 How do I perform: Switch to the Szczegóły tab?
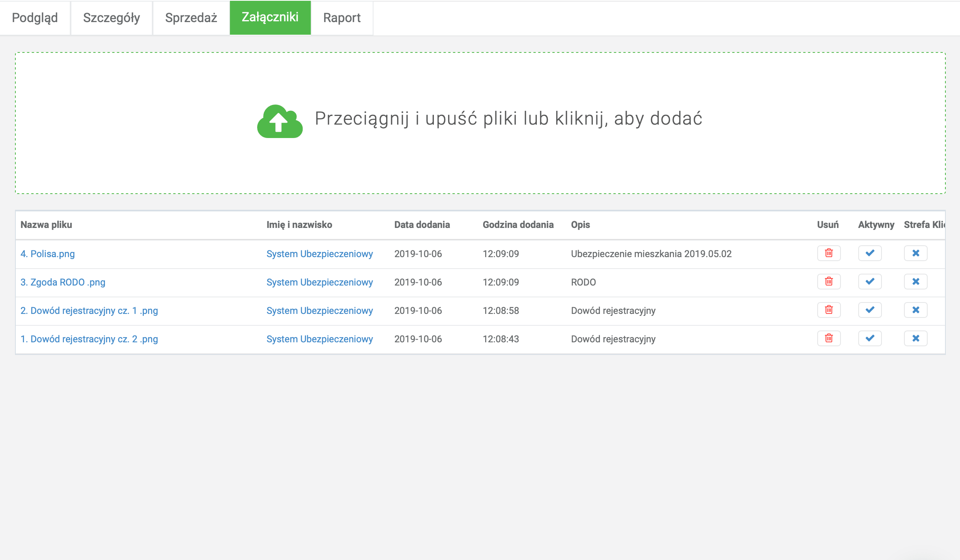(x=112, y=18)
